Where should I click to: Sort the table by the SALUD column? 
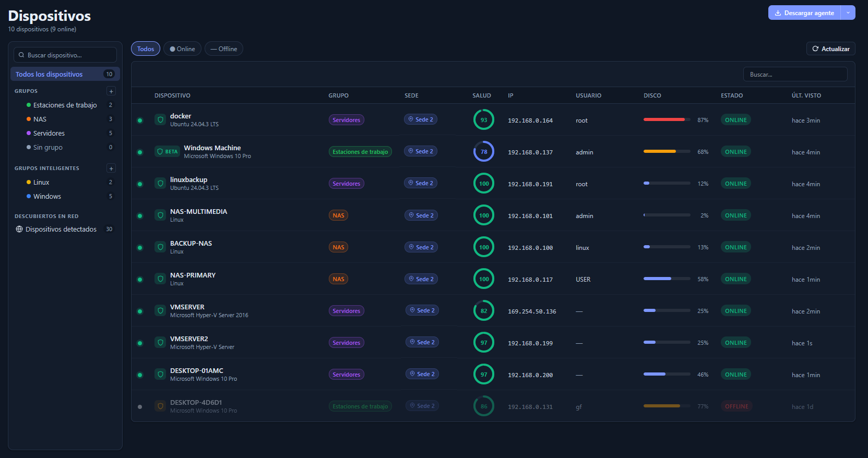pyautogui.click(x=481, y=95)
